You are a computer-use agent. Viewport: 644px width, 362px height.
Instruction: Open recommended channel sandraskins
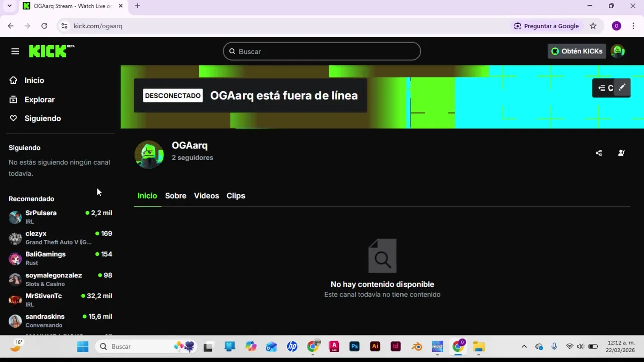60,320
